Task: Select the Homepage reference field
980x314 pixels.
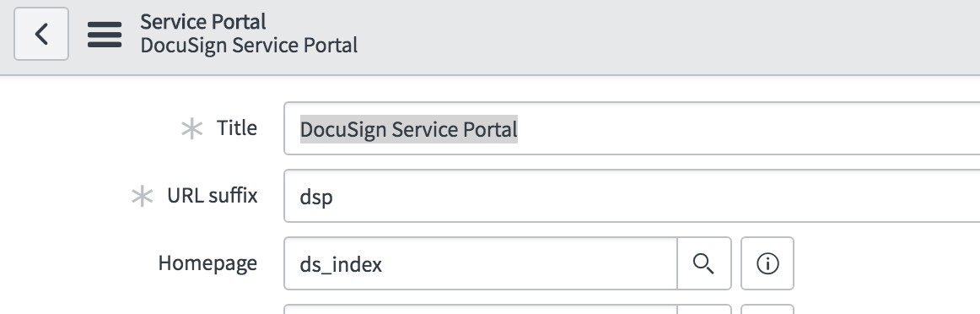Action: click(x=481, y=263)
